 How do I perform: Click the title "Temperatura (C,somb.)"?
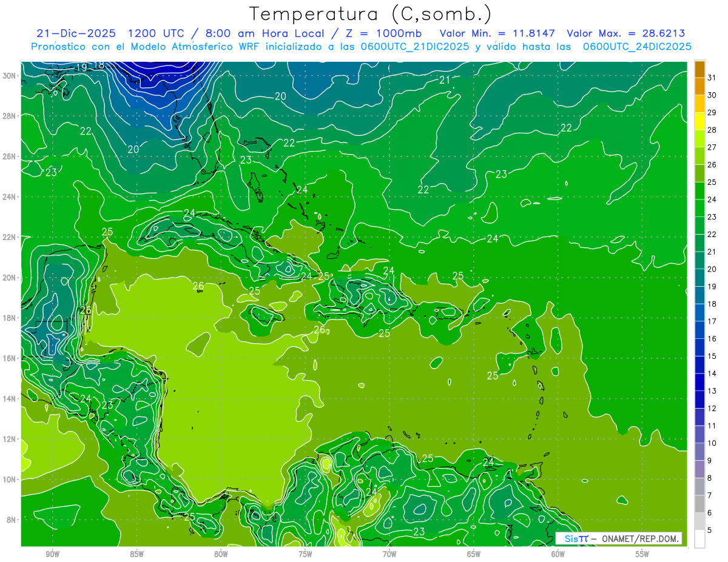click(x=371, y=14)
